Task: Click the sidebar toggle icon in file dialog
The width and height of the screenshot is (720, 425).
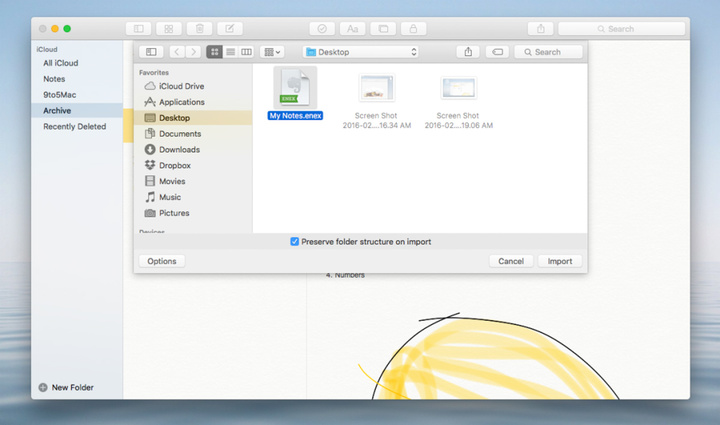Action: pos(151,51)
